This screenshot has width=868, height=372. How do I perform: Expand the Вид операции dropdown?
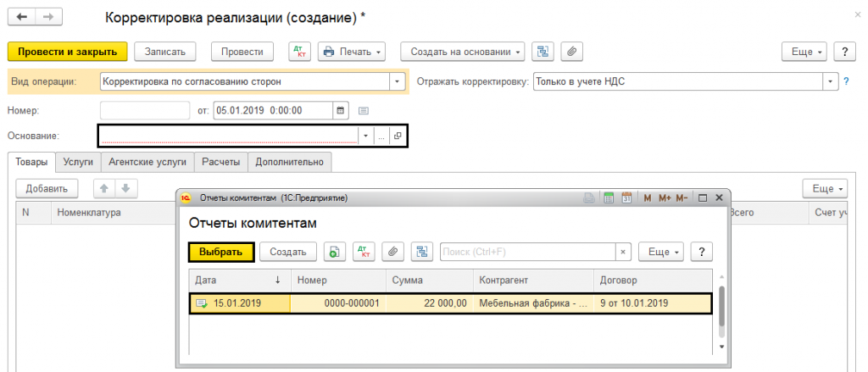coord(396,82)
